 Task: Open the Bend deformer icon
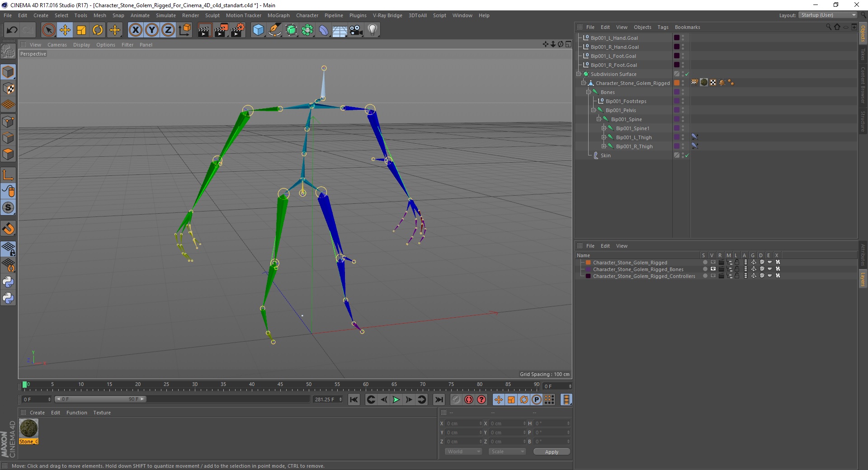tap(324, 30)
